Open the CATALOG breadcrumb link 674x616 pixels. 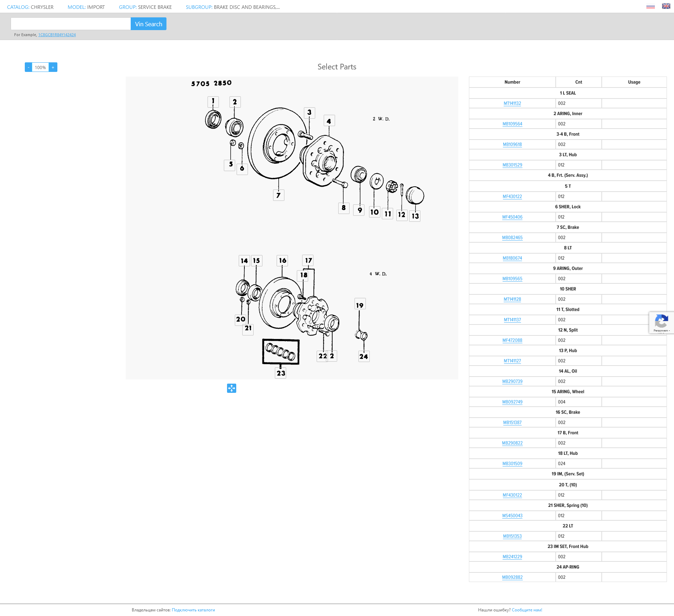coord(30,7)
